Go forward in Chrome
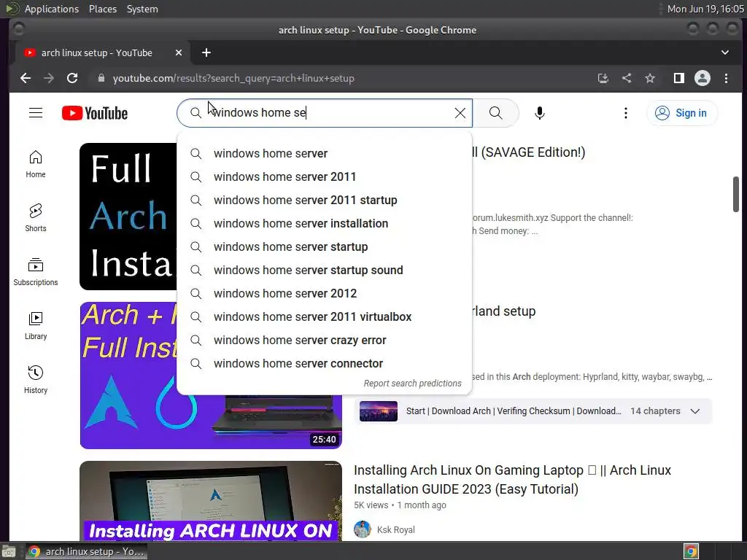 (x=49, y=78)
